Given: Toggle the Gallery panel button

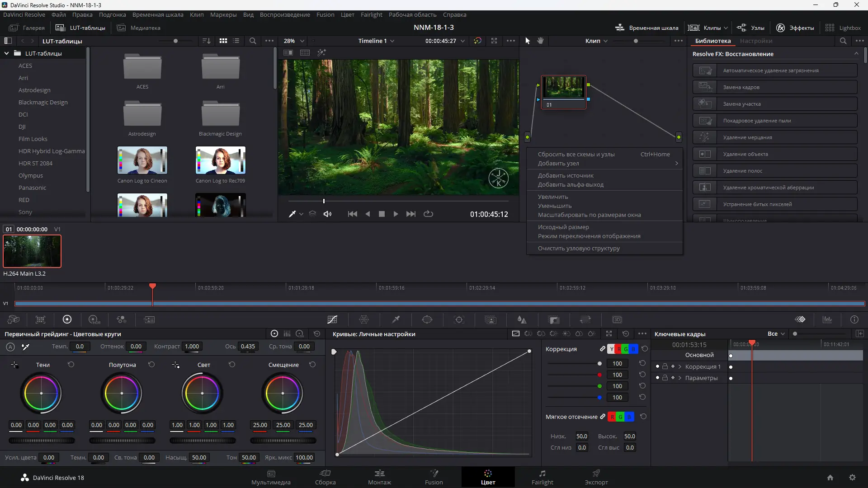Looking at the screenshot, I should pyautogui.click(x=27, y=28).
